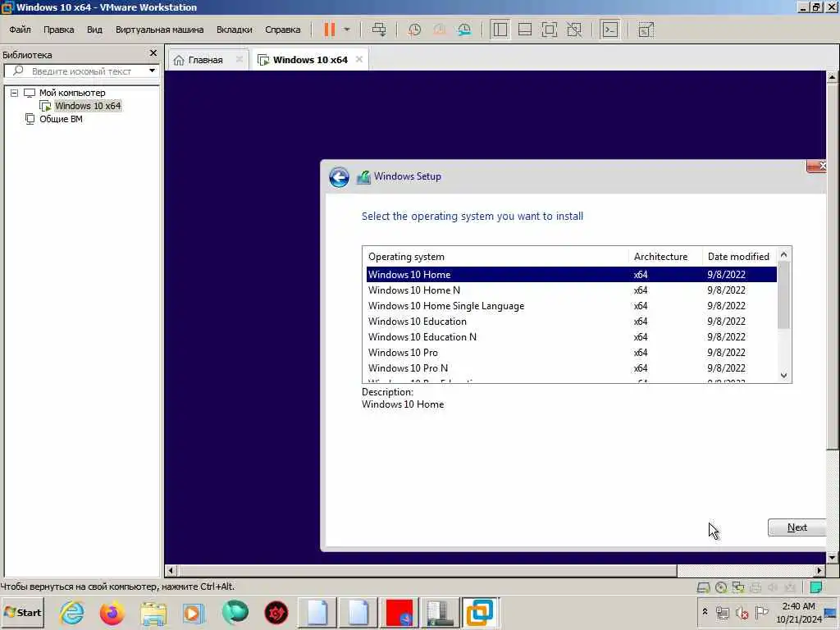The image size is (840, 630).
Task: Enter full screen mode
Action: click(x=550, y=30)
